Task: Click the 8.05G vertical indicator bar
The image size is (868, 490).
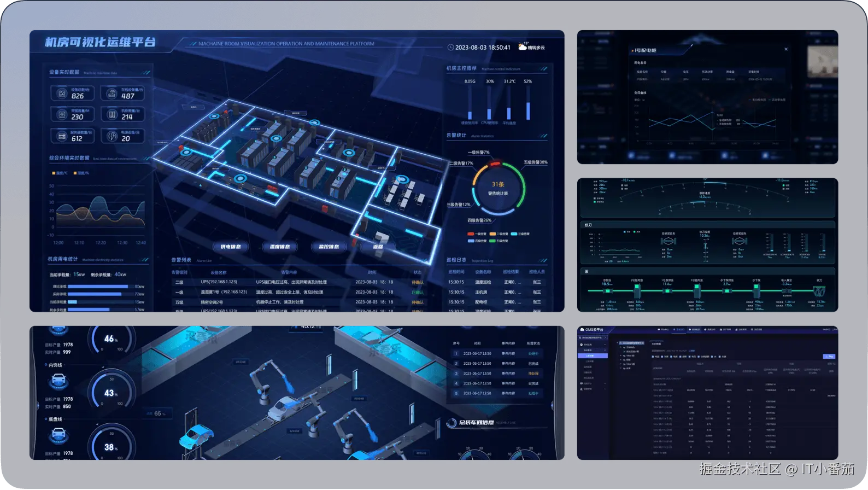Action: click(x=470, y=102)
